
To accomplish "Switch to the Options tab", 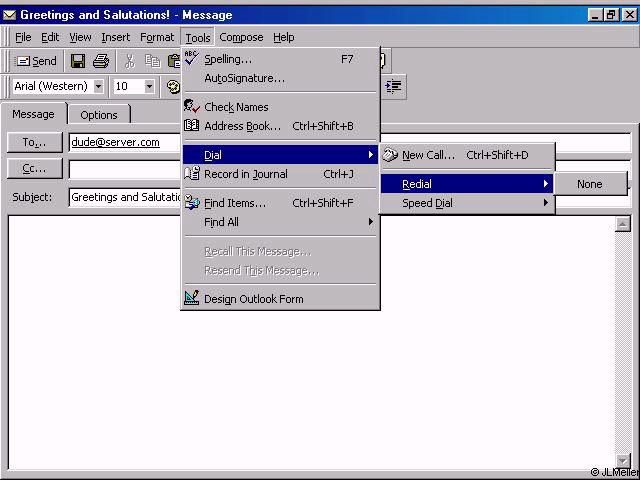I will pos(99,115).
